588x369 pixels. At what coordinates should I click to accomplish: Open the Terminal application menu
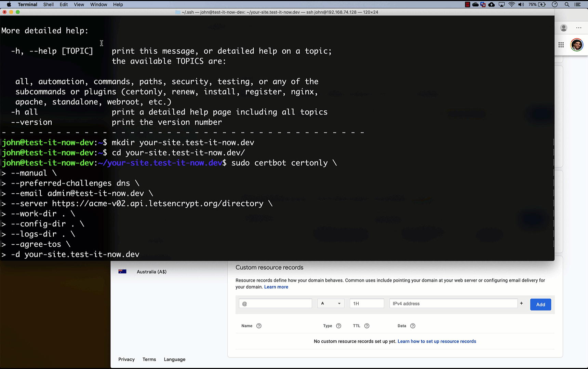[27, 4]
